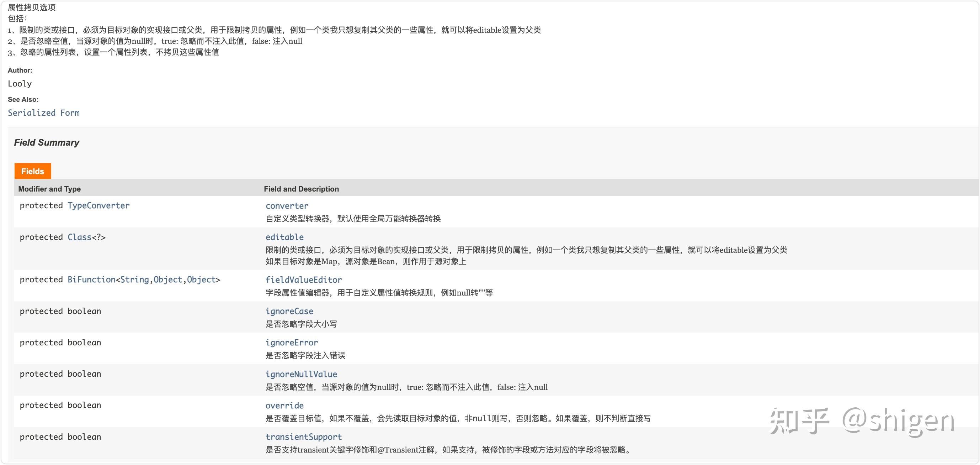Click the author name Looly
This screenshot has width=980, height=465.
[x=20, y=83]
